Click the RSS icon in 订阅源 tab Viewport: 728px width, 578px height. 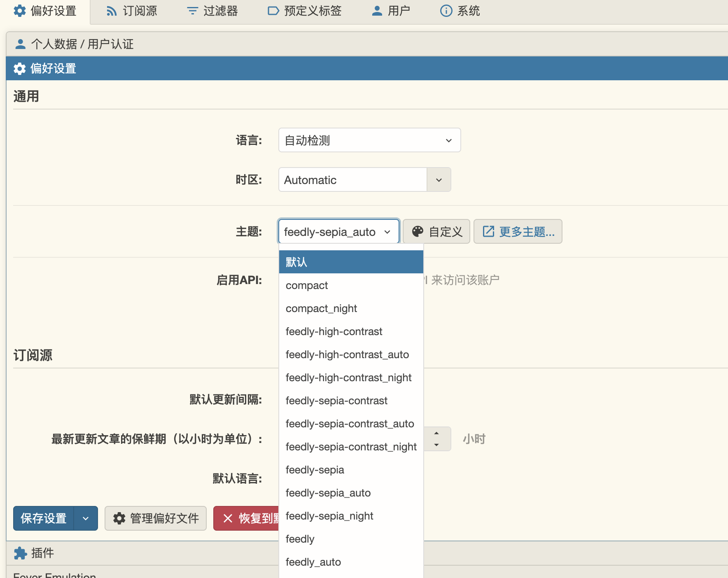[x=112, y=11]
